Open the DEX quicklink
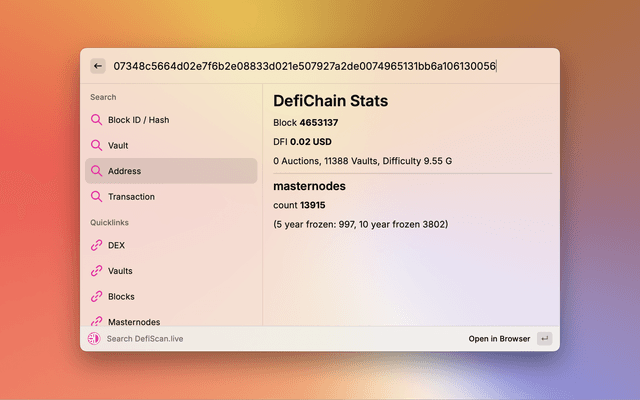Viewport: 640px width, 400px height. coord(170,245)
